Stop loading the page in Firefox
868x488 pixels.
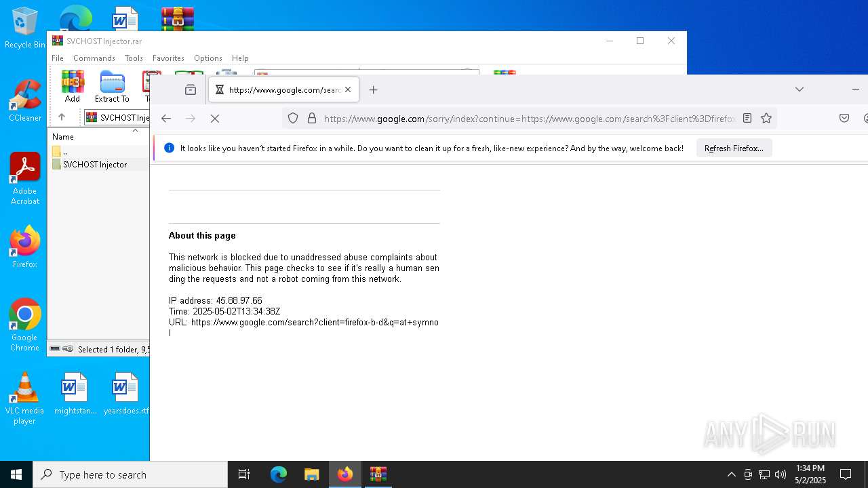[215, 118]
